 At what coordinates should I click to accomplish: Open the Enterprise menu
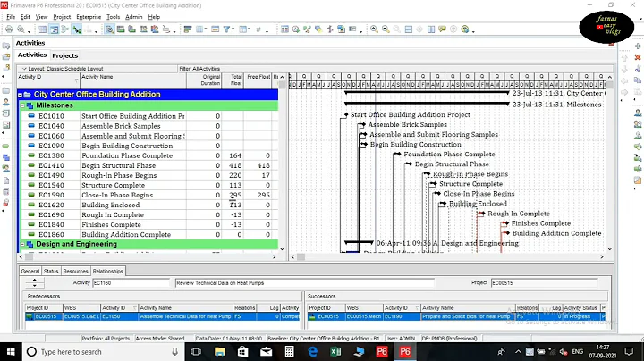[89, 17]
